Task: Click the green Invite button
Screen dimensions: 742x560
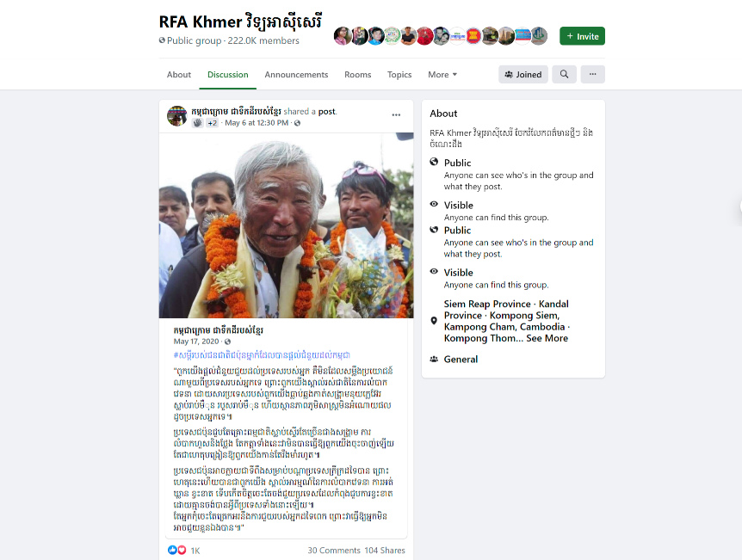Action: point(582,36)
